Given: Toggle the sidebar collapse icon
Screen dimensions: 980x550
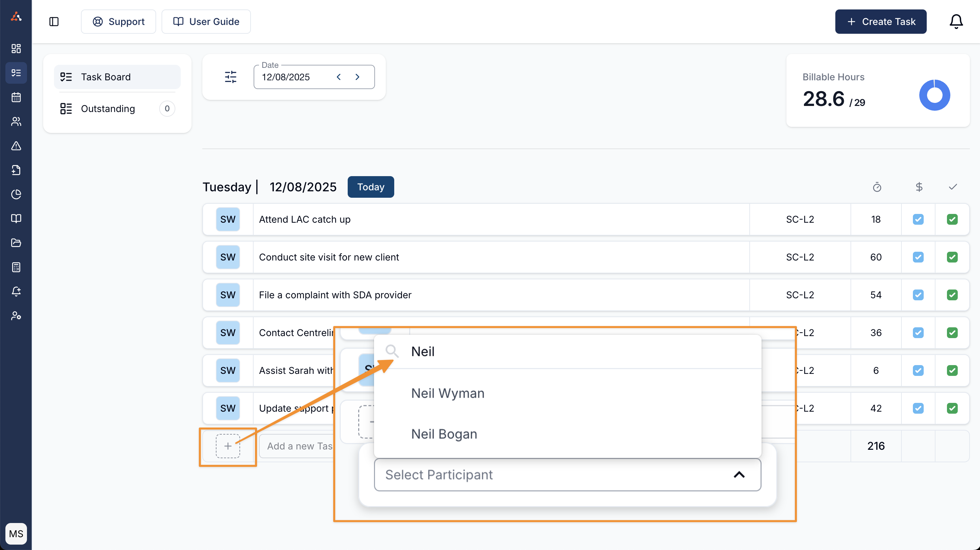Looking at the screenshot, I should [x=54, y=22].
